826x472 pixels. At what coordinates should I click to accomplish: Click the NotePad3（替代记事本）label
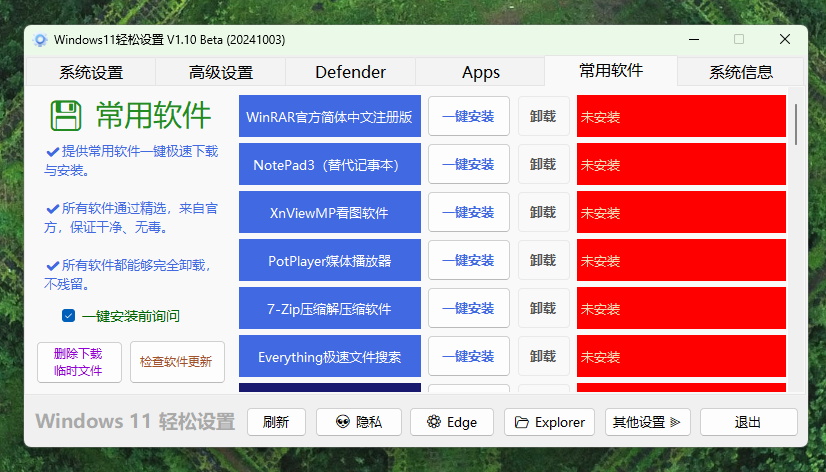coord(330,164)
